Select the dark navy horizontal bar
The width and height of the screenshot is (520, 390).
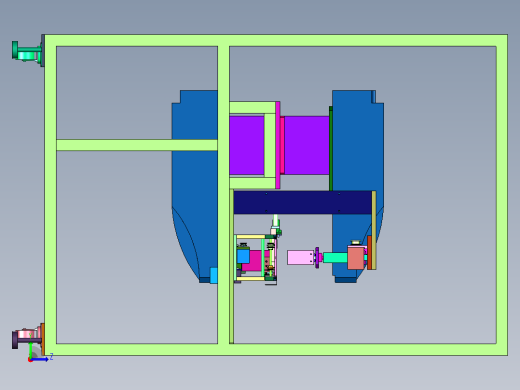click(303, 202)
